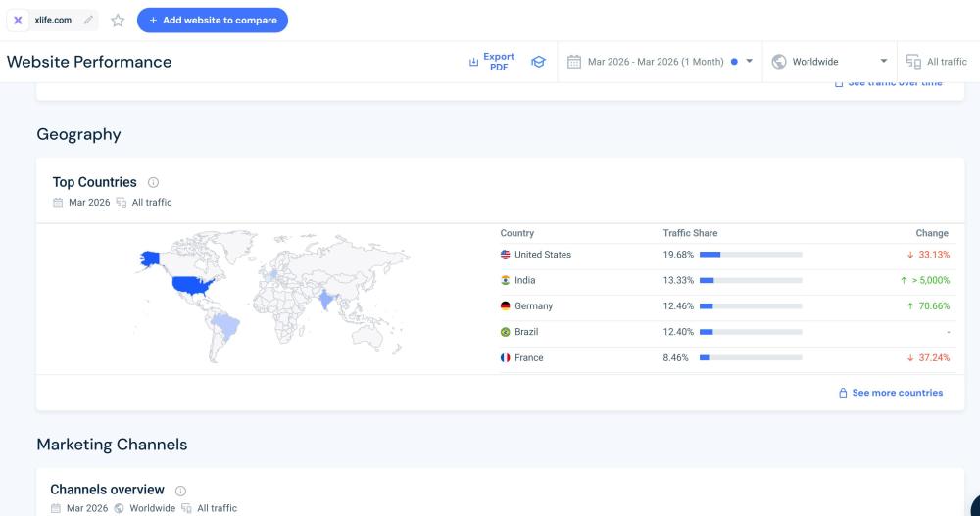Click the xlife.com site logo icon
This screenshot has height=516, width=980.
tap(18, 20)
